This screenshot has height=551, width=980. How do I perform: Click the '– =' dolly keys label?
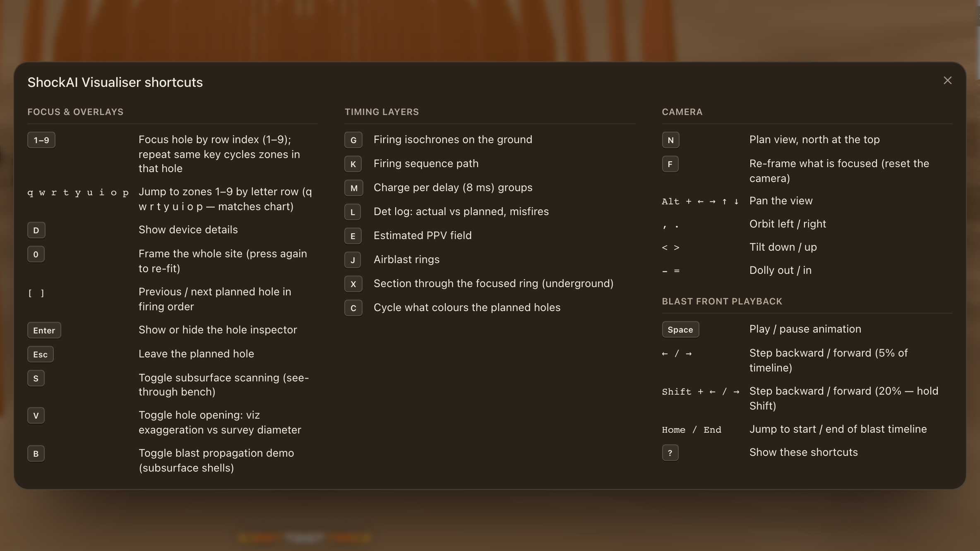click(x=670, y=271)
